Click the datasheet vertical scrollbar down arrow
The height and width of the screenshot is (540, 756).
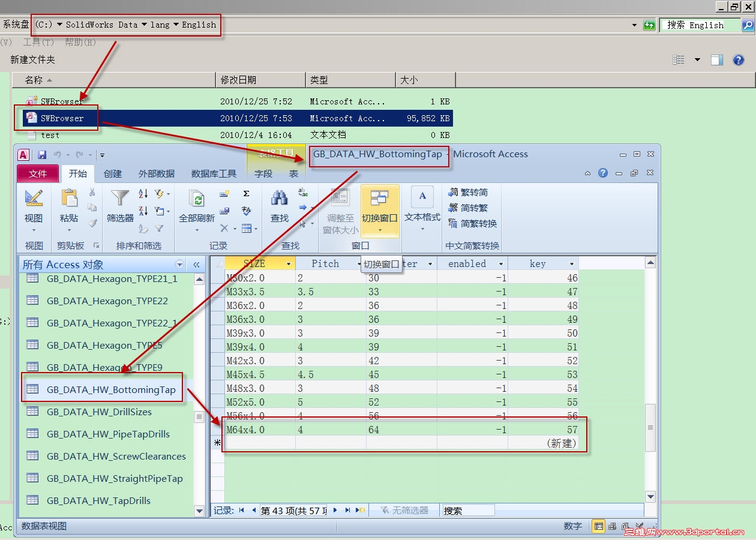click(x=650, y=497)
